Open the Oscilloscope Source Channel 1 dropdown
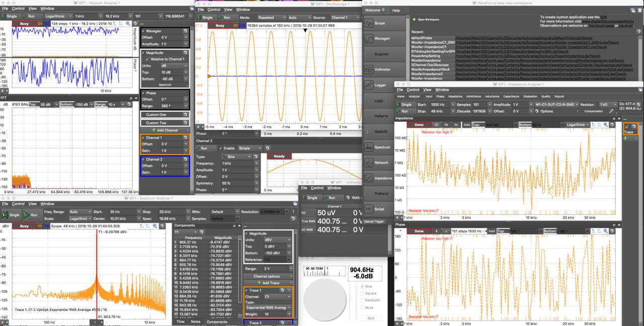The width and height of the screenshot is (644, 326). pos(345,17)
